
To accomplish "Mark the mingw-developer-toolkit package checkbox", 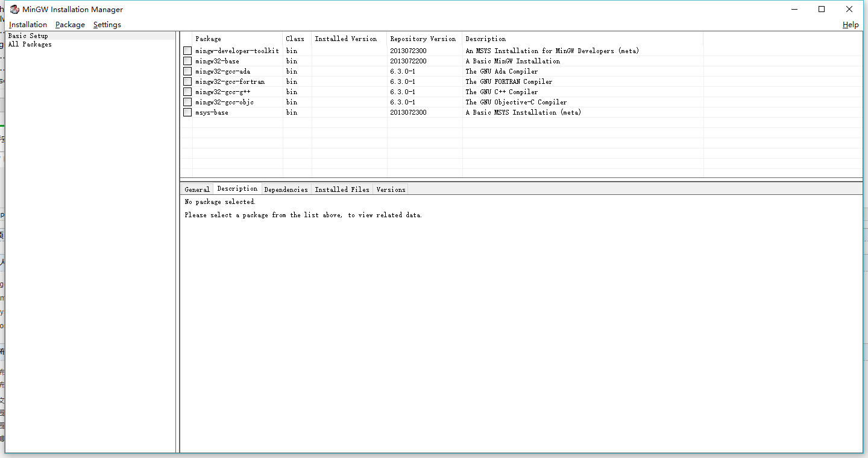I will [187, 51].
